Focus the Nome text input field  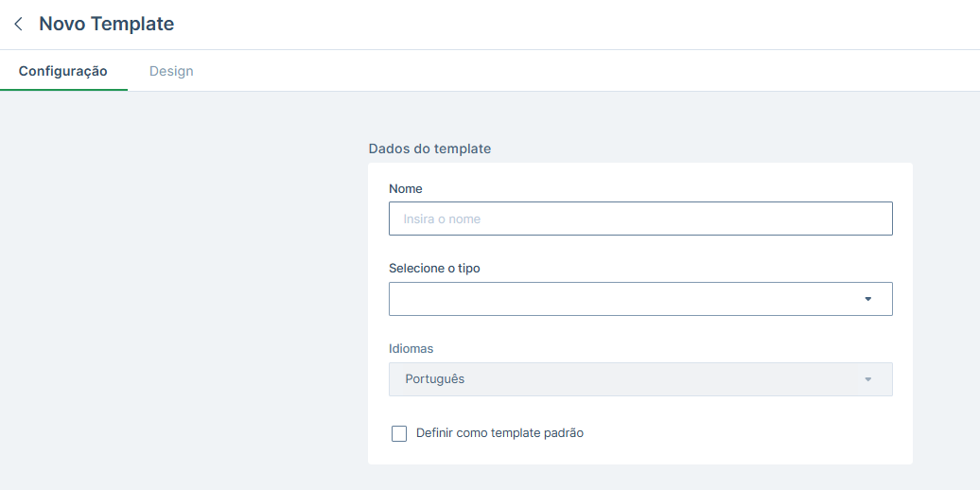point(640,219)
